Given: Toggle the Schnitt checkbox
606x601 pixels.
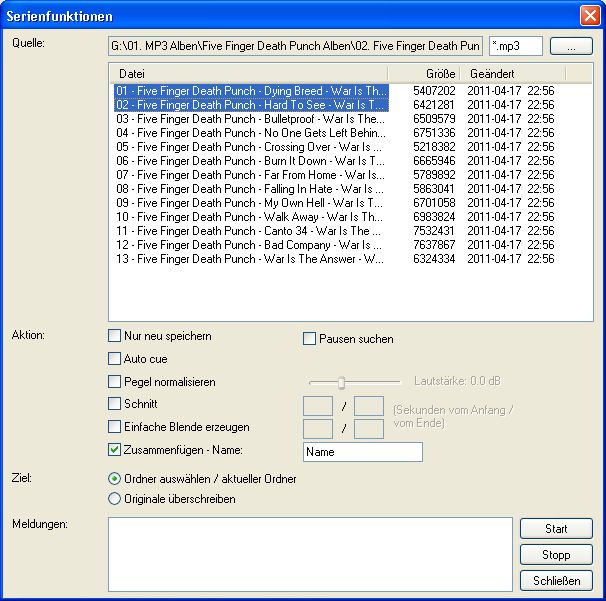Looking at the screenshot, I should 114,404.
